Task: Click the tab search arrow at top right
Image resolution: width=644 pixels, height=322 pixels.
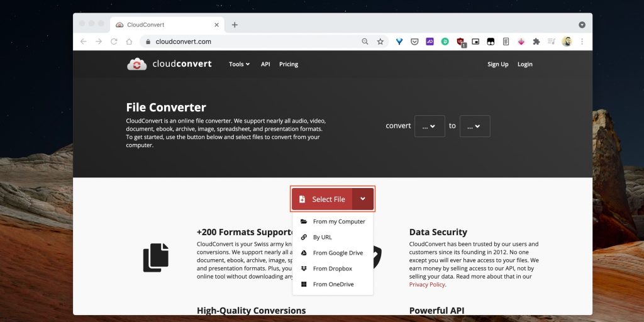Action: tap(582, 25)
